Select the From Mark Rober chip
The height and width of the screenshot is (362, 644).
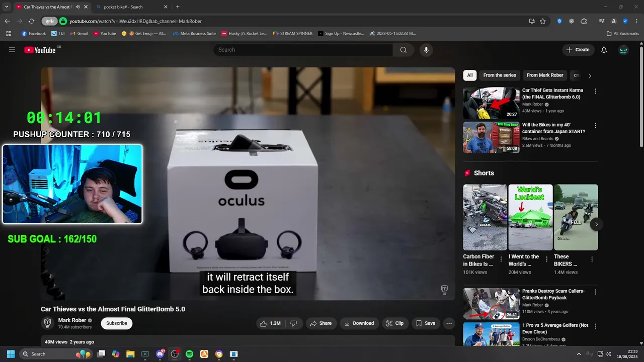tap(545, 75)
